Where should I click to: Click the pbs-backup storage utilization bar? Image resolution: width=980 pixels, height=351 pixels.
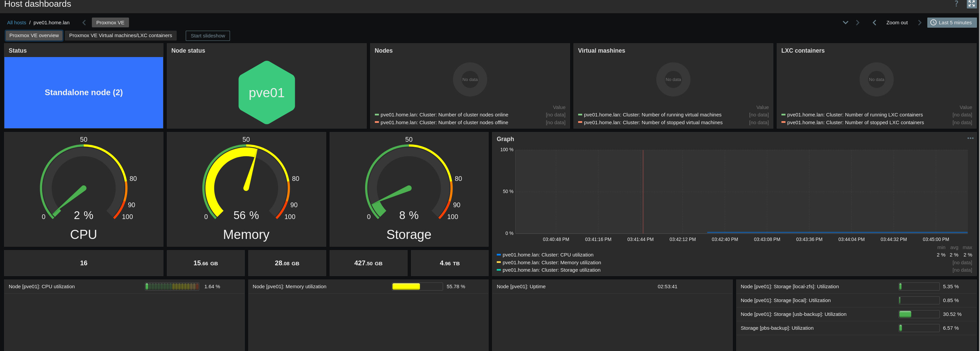[x=919, y=328]
